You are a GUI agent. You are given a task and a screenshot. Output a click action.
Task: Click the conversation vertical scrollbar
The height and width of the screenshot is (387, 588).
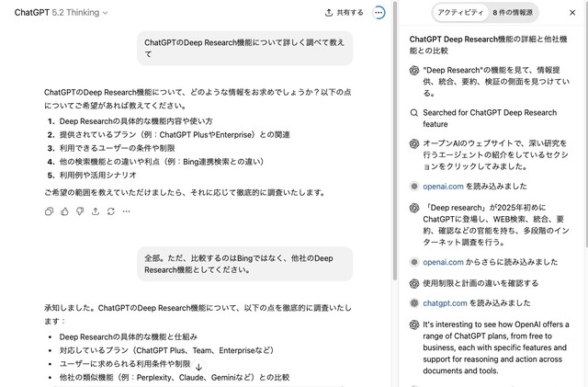click(395, 141)
